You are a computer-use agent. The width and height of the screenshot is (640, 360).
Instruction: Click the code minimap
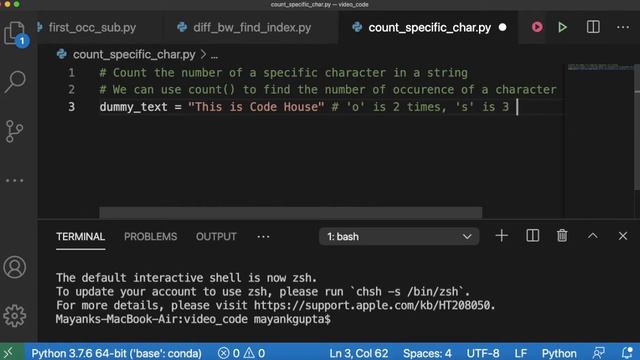[x=600, y=67]
